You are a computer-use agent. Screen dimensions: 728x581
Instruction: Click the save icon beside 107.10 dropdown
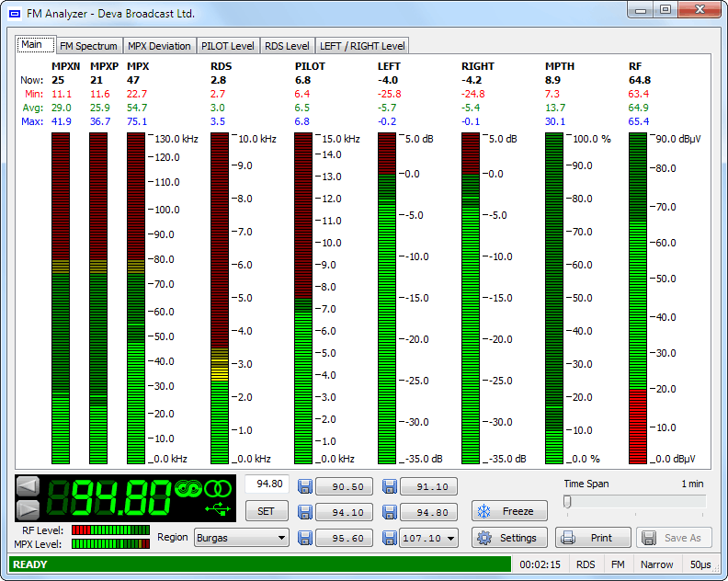tap(390, 539)
